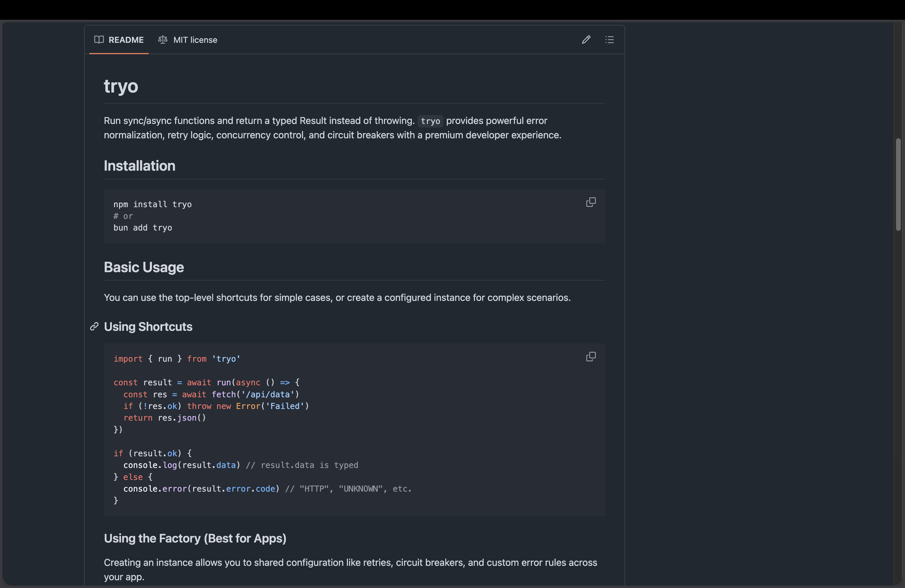Click the pencil icon to edit README
Image resolution: width=905 pixels, height=588 pixels.
(x=586, y=40)
